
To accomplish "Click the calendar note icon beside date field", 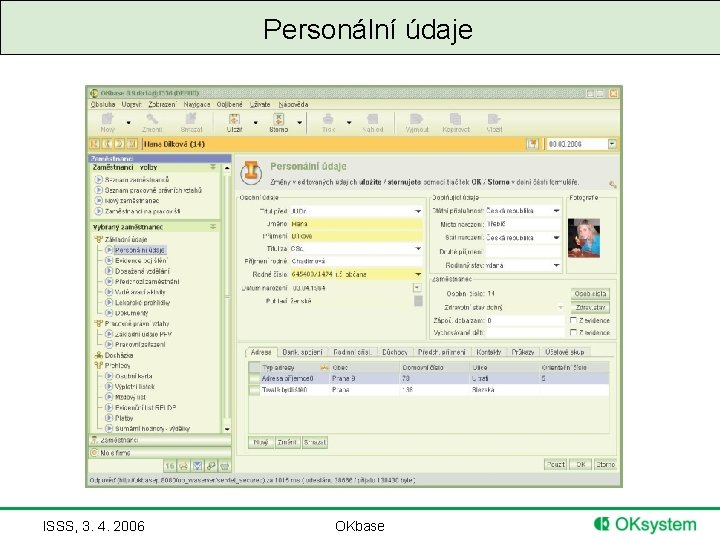I will pyautogui.click(x=532, y=144).
